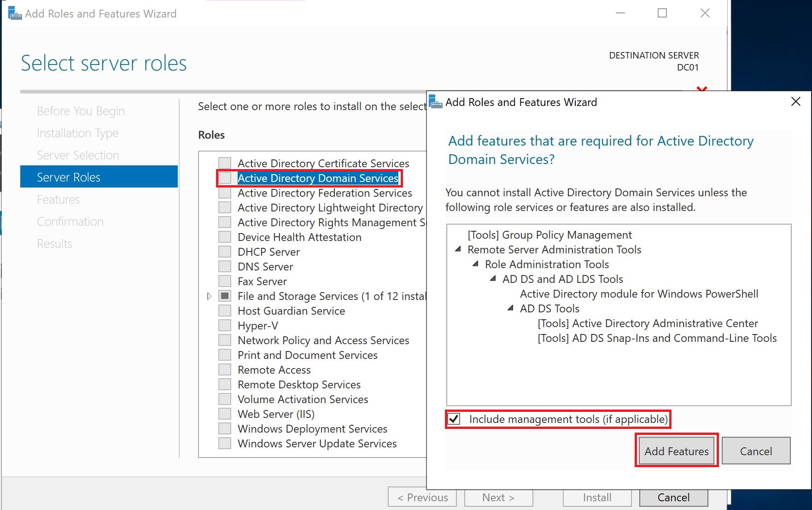Enable the Hyper-V role

point(224,325)
